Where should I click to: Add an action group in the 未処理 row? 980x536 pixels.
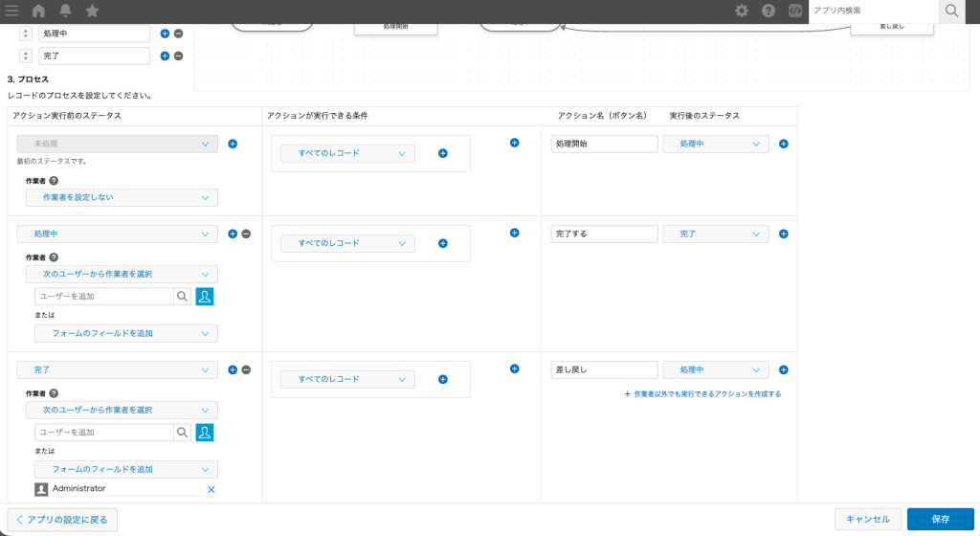point(514,143)
